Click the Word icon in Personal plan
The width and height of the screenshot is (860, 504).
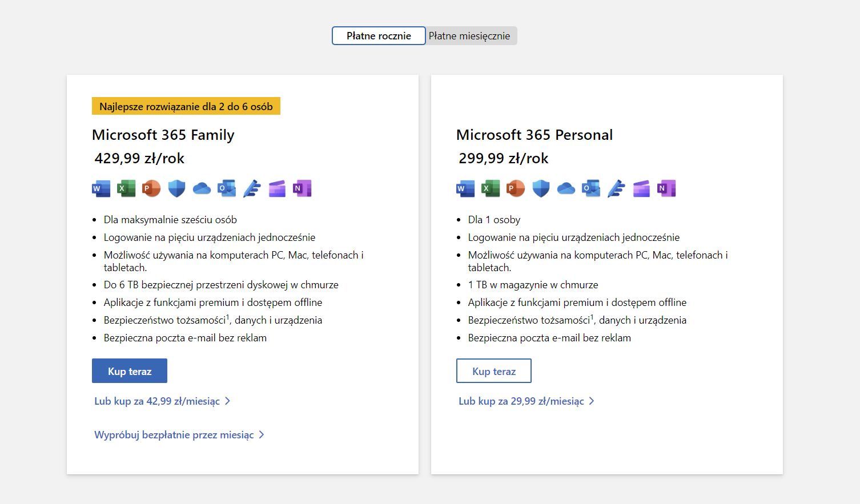tap(465, 188)
